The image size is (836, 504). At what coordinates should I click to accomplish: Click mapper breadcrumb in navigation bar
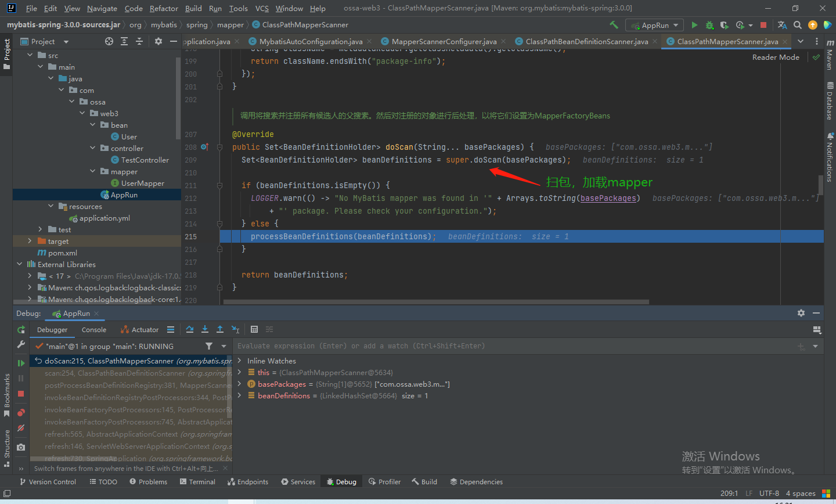click(230, 25)
